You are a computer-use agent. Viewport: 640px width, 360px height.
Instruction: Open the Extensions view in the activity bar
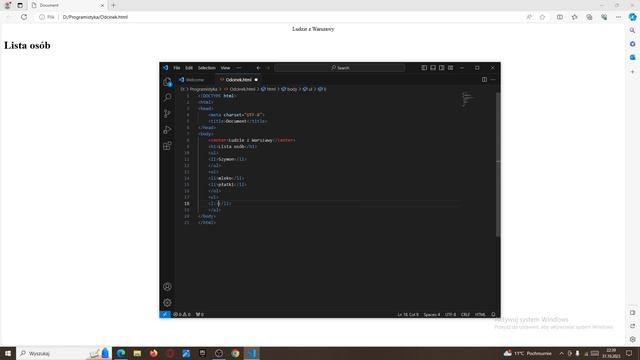pyautogui.click(x=167, y=146)
